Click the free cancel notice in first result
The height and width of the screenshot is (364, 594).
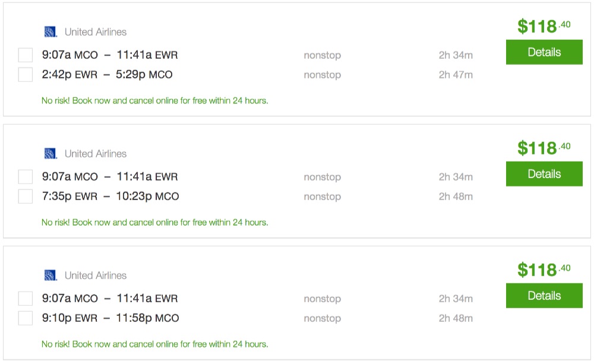click(154, 101)
